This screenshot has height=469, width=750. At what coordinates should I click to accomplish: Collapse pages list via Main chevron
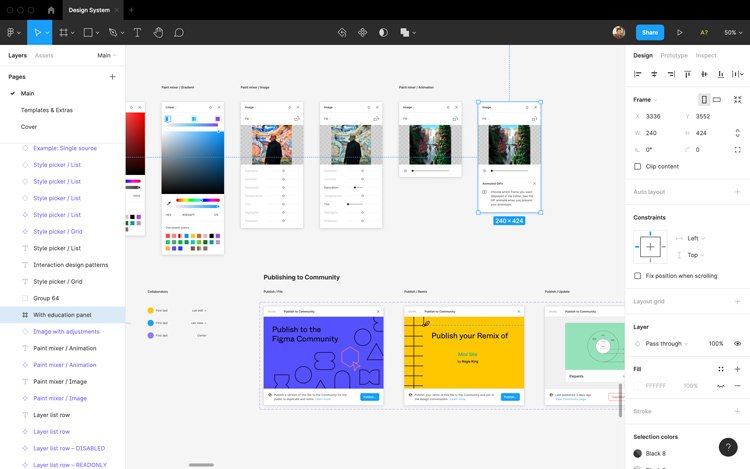pos(107,55)
